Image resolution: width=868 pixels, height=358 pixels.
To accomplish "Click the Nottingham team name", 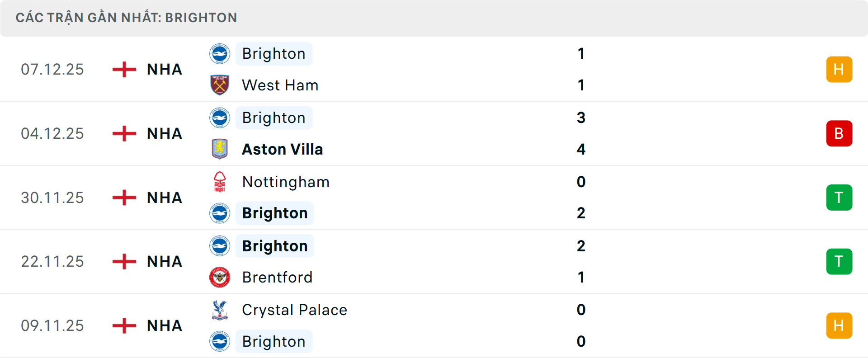I will pos(286,182).
